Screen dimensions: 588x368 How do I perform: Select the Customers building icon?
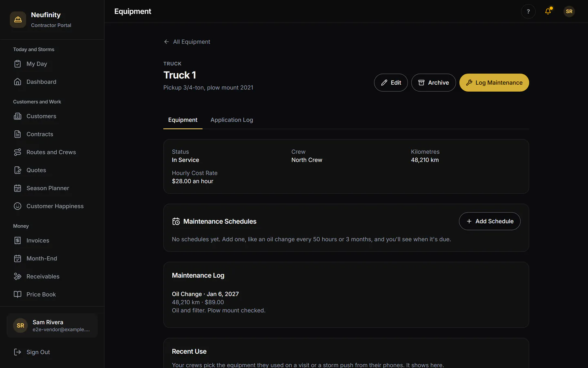click(x=18, y=116)
